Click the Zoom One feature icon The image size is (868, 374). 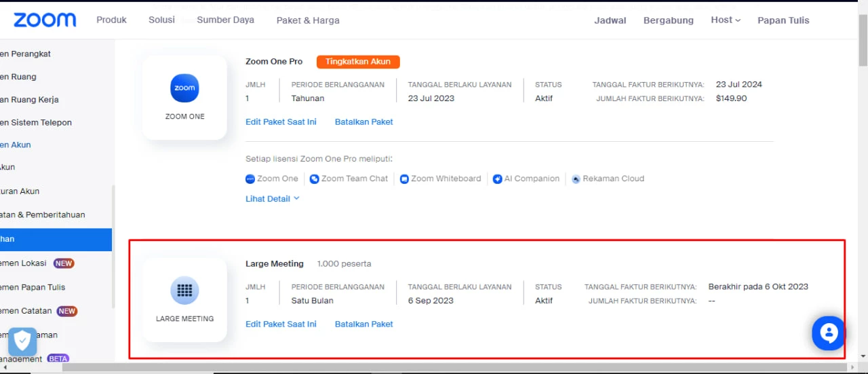pos(250,179)
